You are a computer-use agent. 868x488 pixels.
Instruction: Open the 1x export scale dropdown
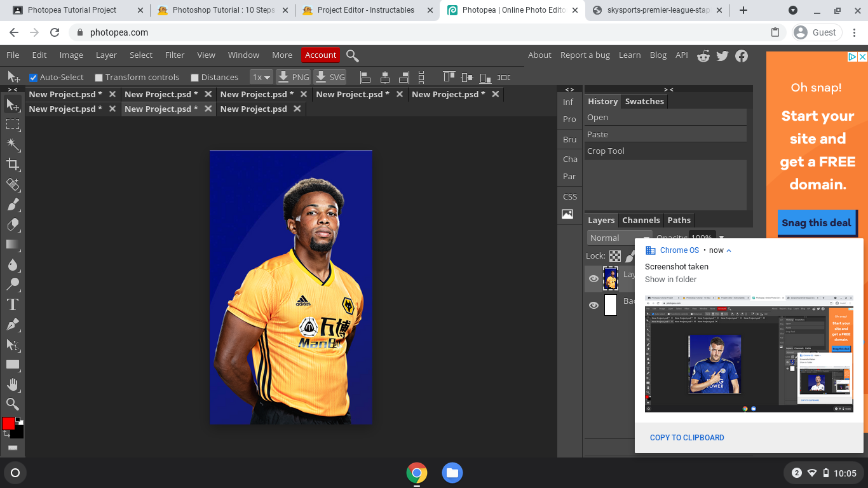261,77
